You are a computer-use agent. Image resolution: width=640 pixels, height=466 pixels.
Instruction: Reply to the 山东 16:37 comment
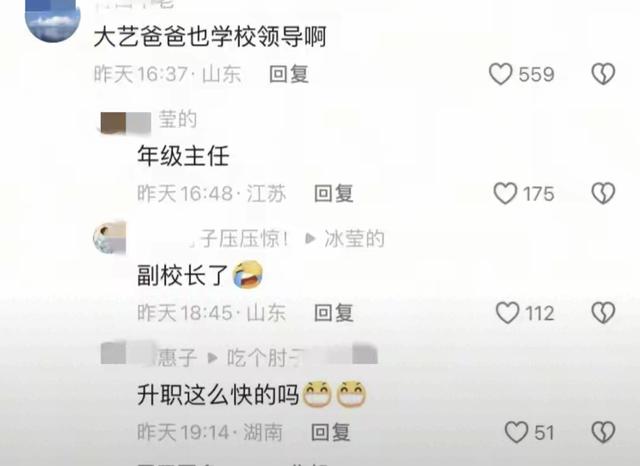point(289,74)
